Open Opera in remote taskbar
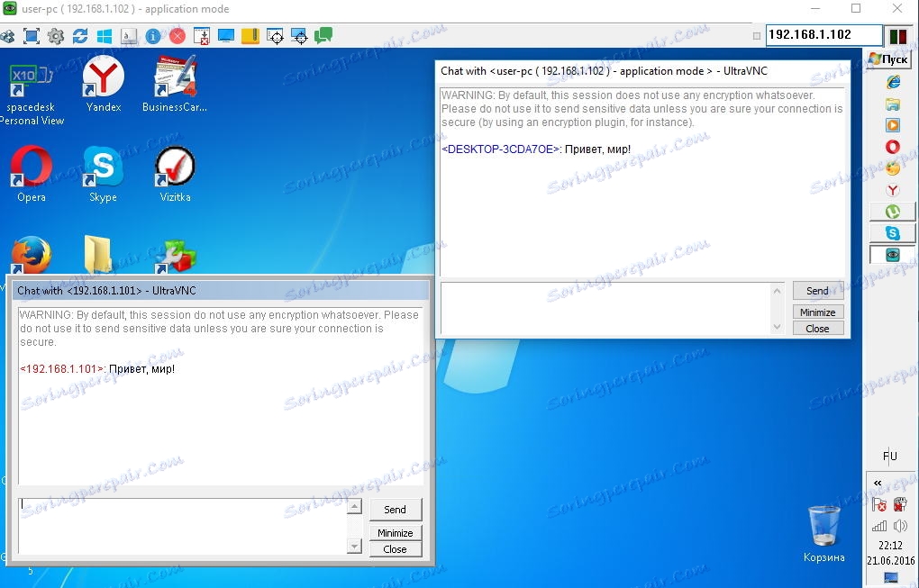 (x=893, y=147)
